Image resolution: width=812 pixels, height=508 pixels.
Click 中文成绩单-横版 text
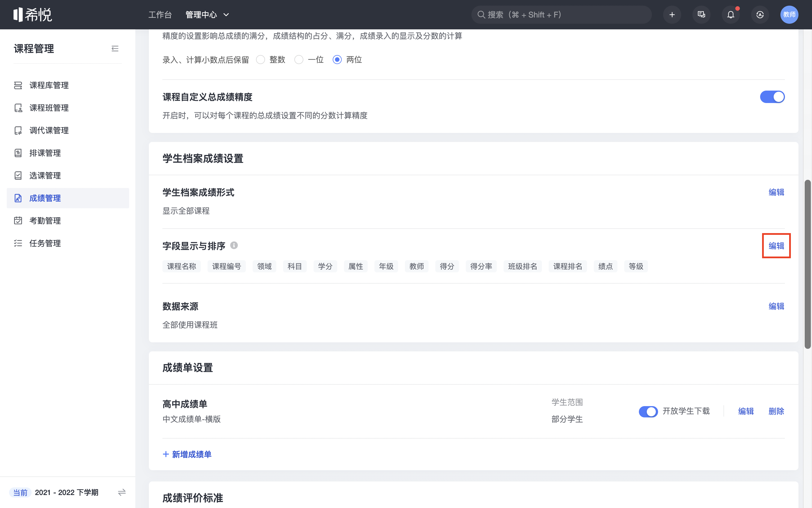tap(192, 419)
